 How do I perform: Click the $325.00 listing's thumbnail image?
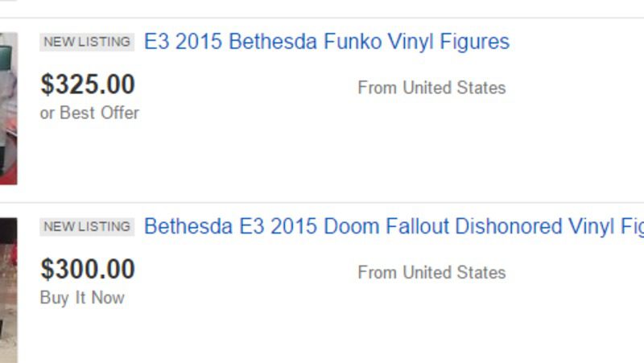click(x=8, y=109)
